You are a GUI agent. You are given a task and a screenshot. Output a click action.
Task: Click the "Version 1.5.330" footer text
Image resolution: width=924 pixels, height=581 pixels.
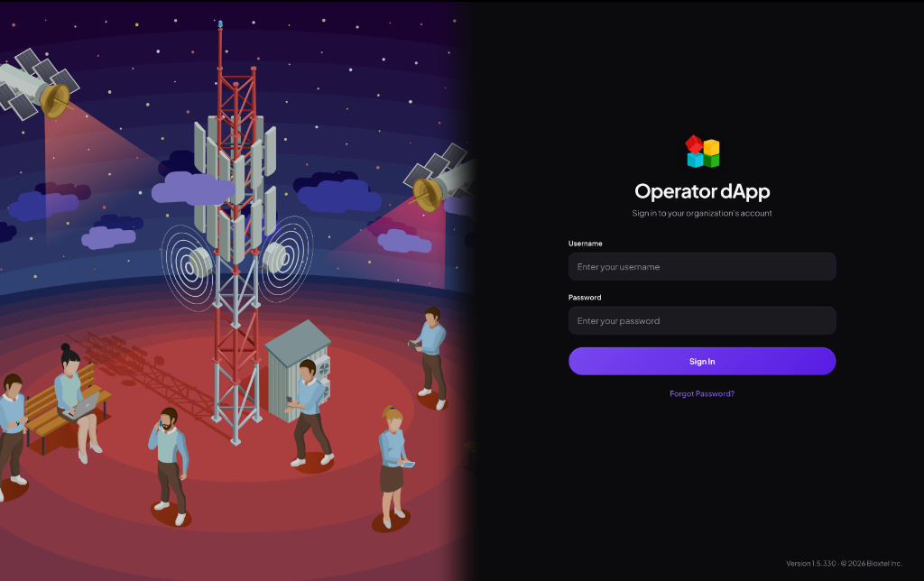point(811,563)
